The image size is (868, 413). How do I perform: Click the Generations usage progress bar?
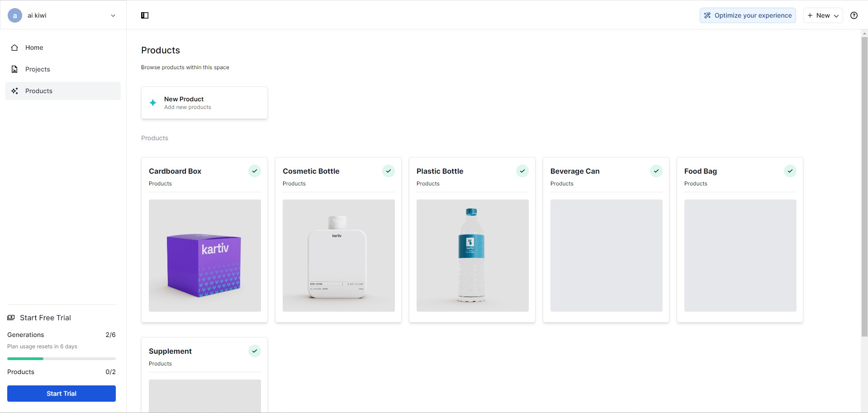[62, 359]
